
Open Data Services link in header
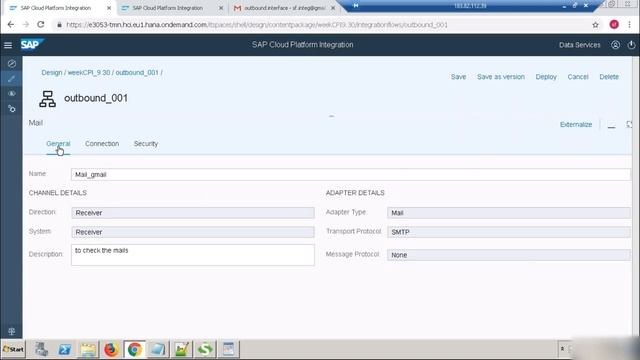[580, 45]
